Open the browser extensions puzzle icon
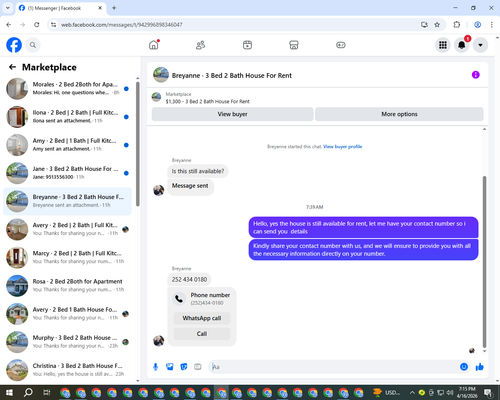500x400 pixels. (457, 25)
